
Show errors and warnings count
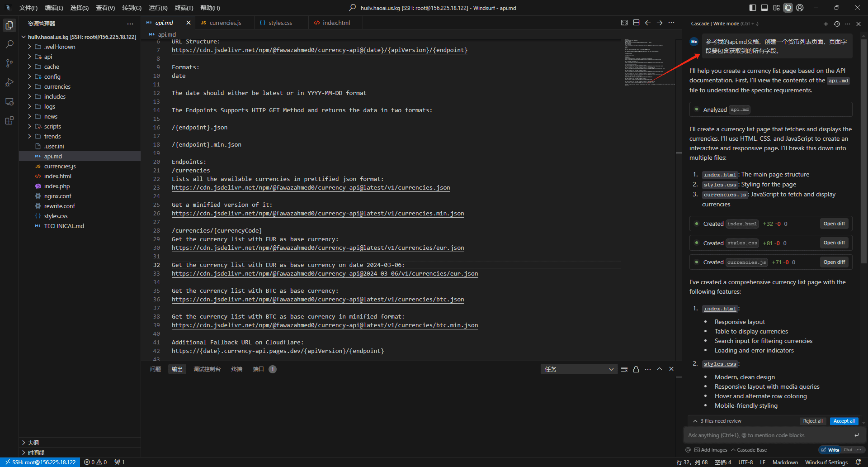coord(95,462)
